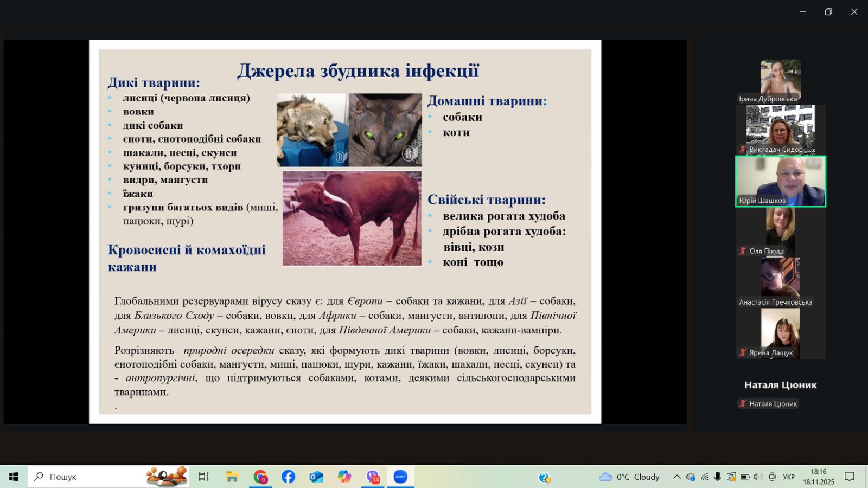Screen dimensions: 868x488
Task: Click the Windows Start button
Action: click(14, 477)
